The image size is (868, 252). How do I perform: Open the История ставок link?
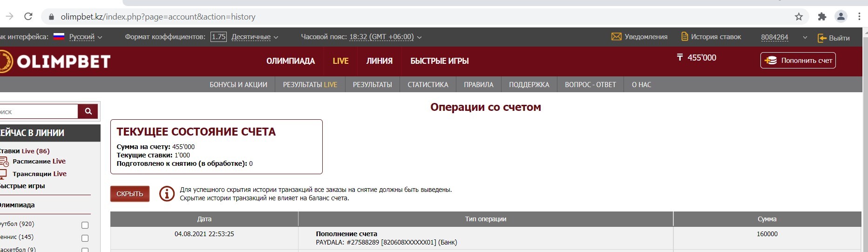pos(716,36)
